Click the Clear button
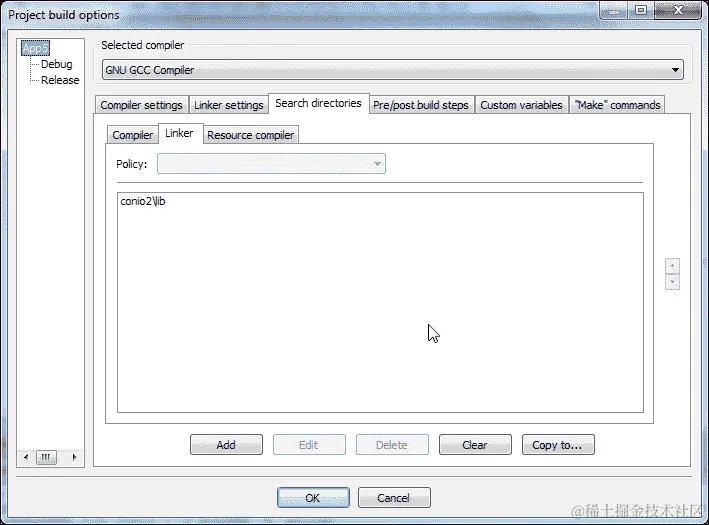 pyautogui.click(x=475, y=445)
